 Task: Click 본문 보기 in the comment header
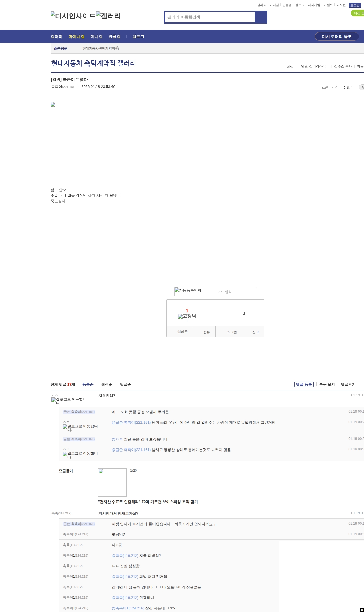tap(327, 384)
